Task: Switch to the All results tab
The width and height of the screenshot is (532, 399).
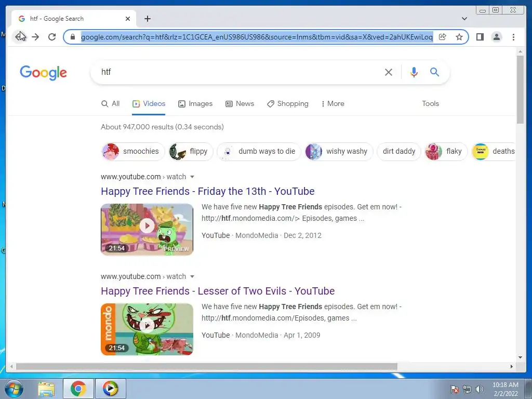Action: (x=110, y=103)
